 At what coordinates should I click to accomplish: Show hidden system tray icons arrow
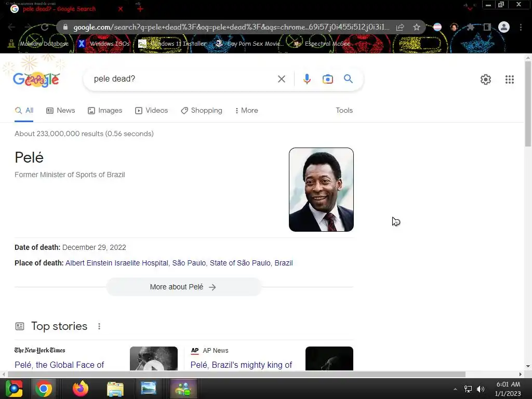pos(455,389)
